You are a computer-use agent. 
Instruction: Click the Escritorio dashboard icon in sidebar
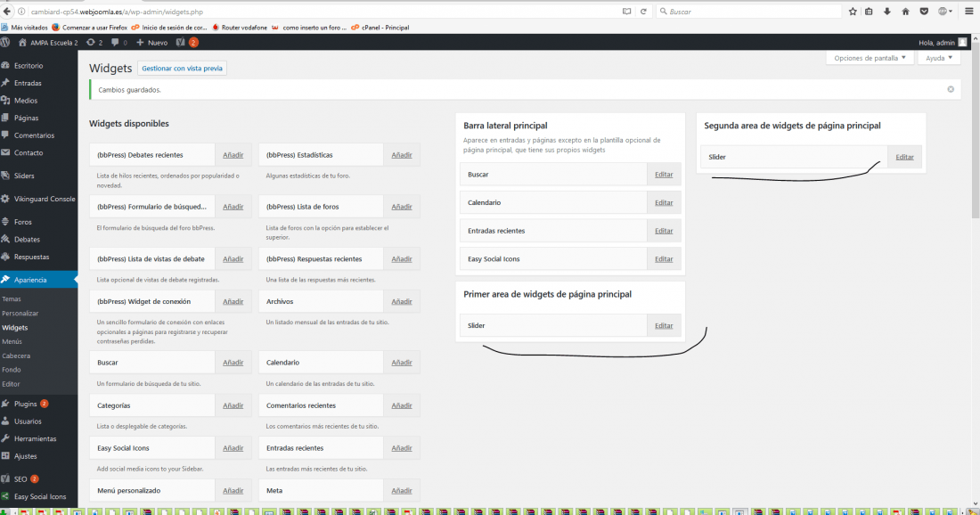pos(5,65)
